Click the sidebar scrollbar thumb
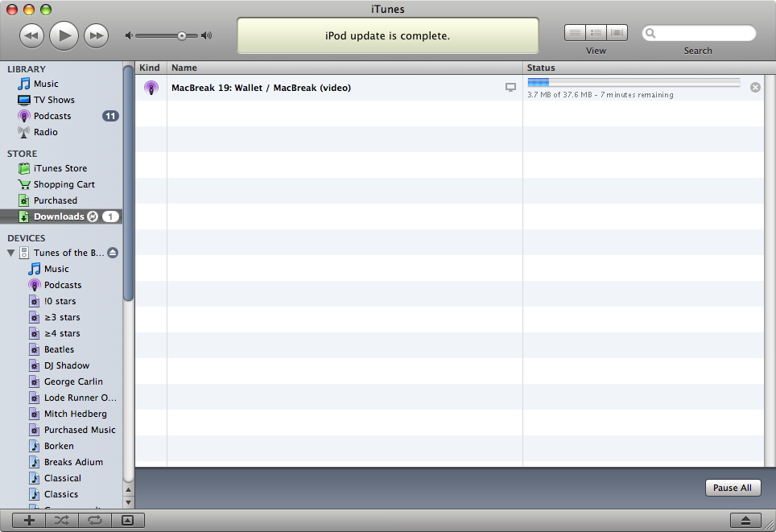 coord(128,184)
